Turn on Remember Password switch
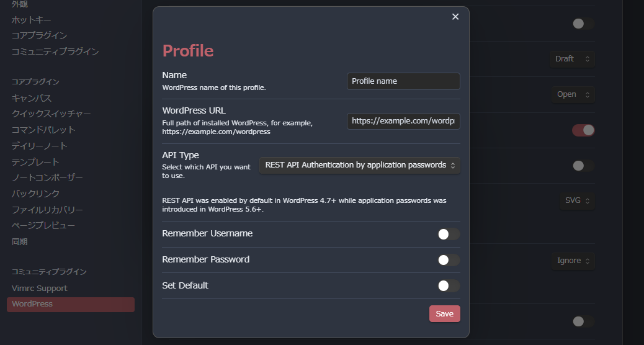 point(449,260)
